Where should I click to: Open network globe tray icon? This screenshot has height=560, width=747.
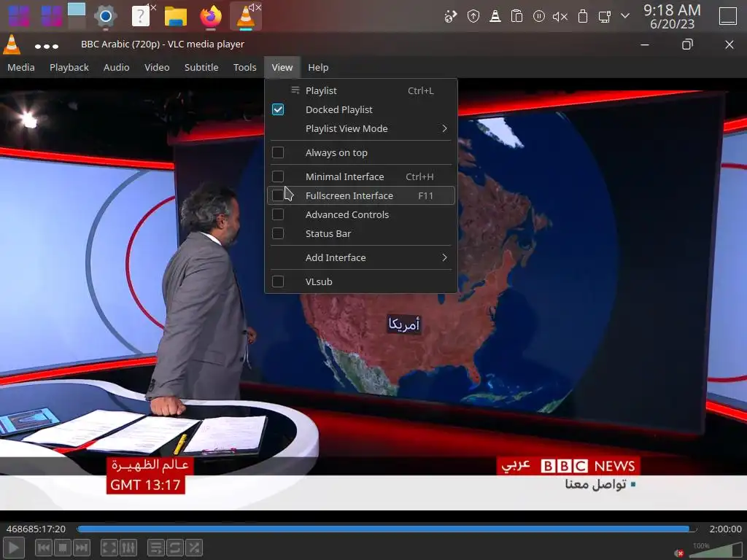click(451, 17)
